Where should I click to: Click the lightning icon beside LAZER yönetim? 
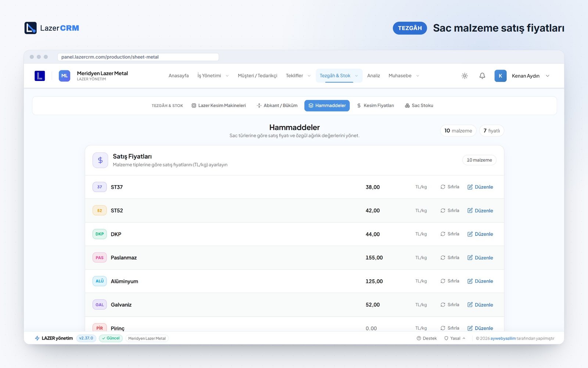(37, 338)
